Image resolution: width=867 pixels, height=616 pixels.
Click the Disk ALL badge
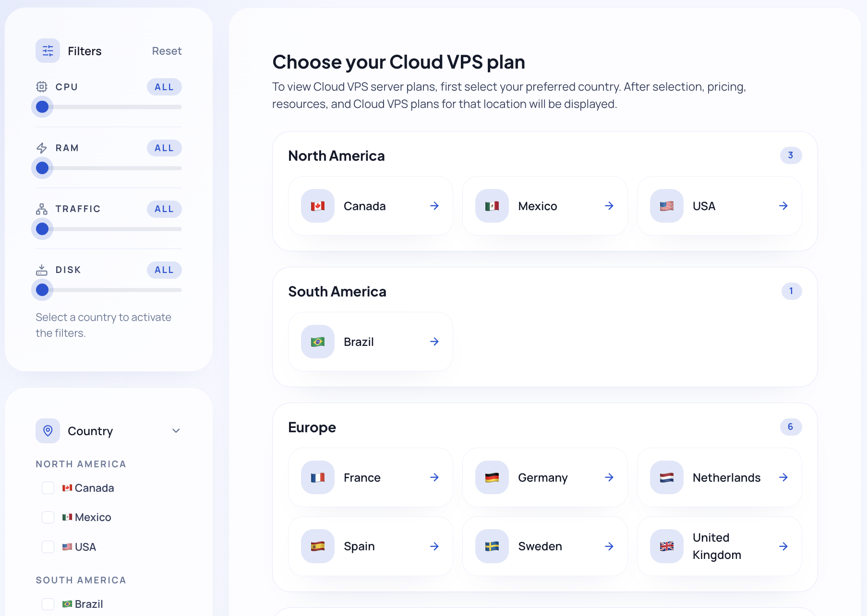click(x=164, y=270)
